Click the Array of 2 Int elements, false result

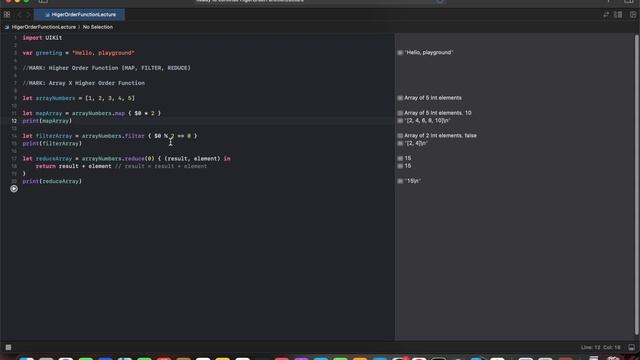440,136
